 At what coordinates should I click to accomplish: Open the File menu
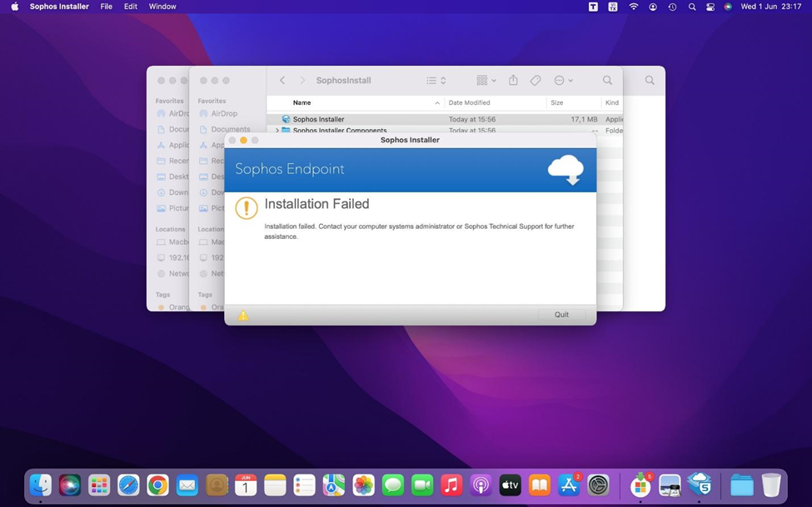pyautogui.click(x=106, y=7)
